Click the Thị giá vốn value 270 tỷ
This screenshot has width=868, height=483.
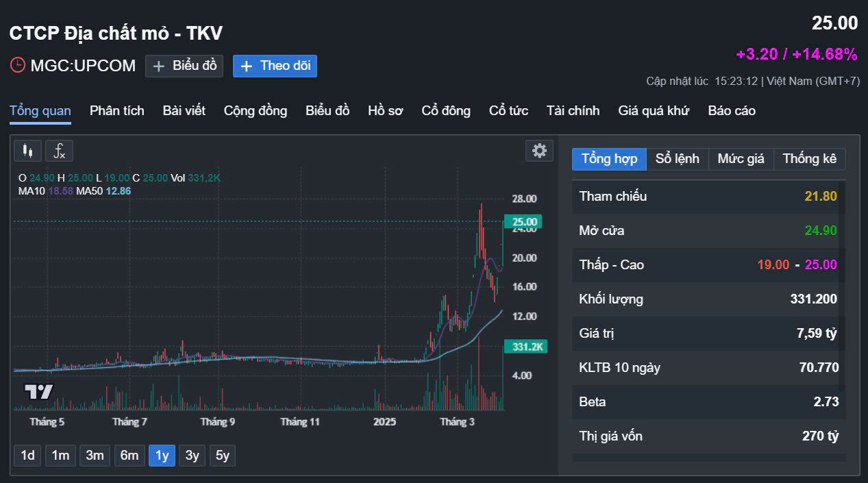820,436
